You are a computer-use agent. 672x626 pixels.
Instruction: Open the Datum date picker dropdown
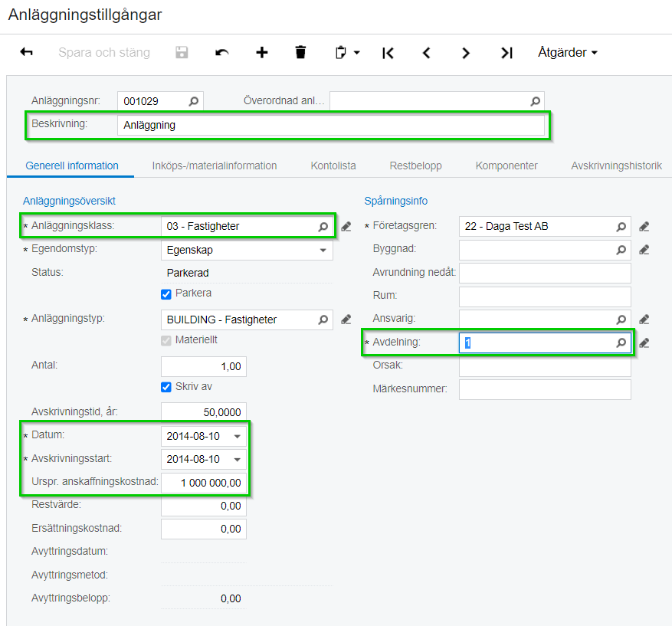(237, 437)
